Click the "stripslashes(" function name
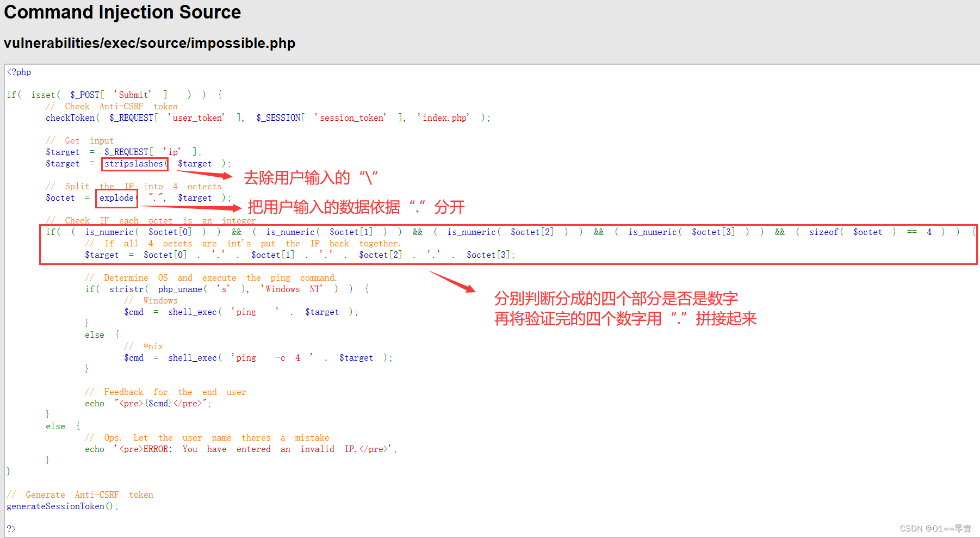The height and width of the screenshot is (538, 980). (135, 164)
